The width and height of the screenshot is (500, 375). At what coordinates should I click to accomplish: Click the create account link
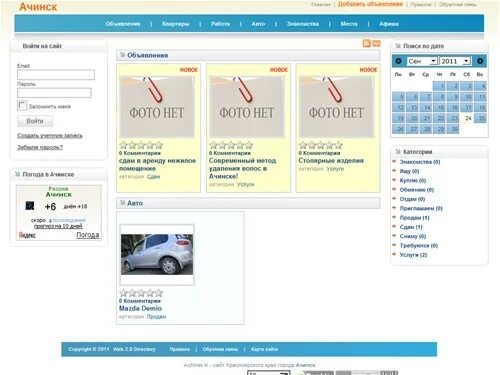pos(50,136)
